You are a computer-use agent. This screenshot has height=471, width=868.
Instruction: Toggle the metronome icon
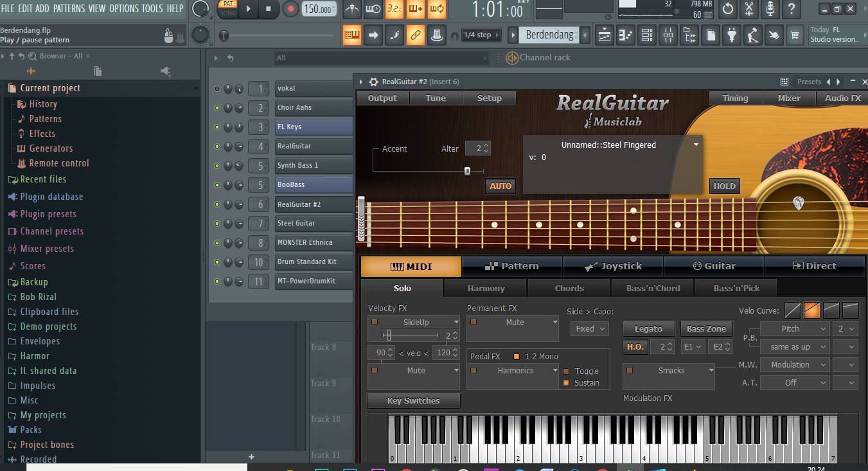(351, 9)
